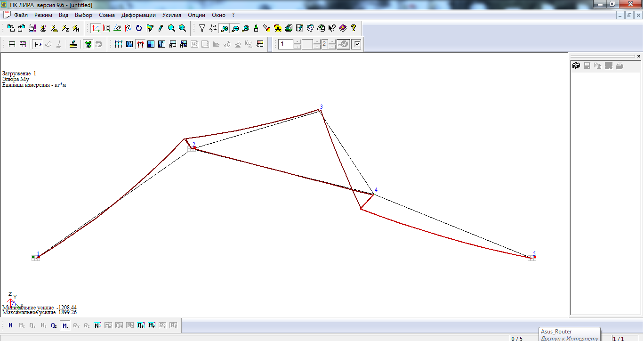
Task: Increase load case number with up arrow
Action: pyautogui.click(x=297, y=42)
